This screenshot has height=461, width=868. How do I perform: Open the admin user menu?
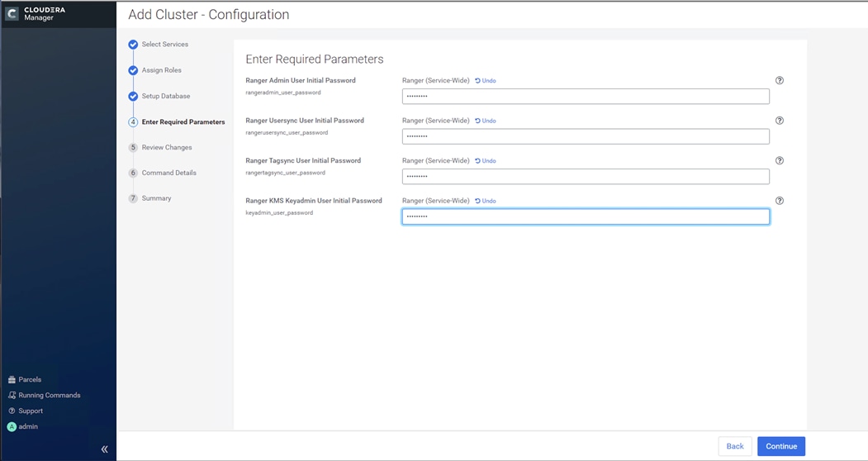[22, 426]
